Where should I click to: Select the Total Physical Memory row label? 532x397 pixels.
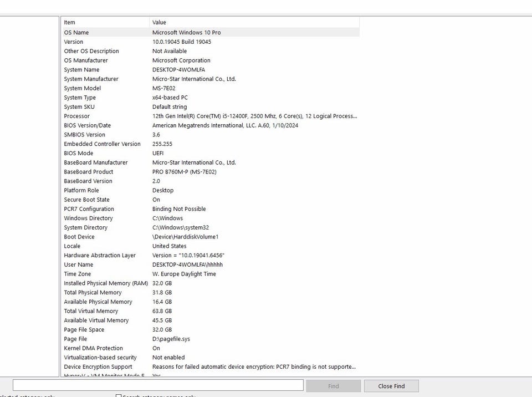click(93, 292)
